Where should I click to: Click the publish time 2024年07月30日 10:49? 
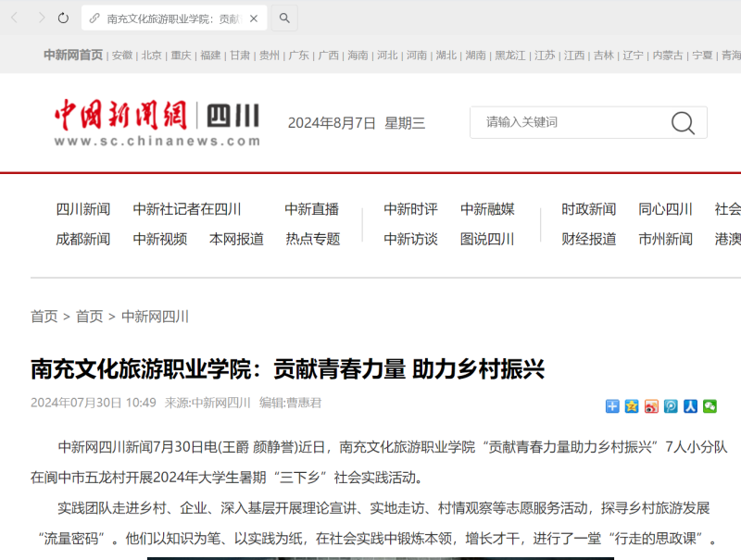coord(94,403)
